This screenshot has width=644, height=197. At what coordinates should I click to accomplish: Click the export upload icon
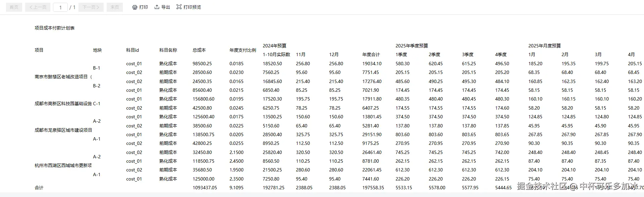coord(157,7)
